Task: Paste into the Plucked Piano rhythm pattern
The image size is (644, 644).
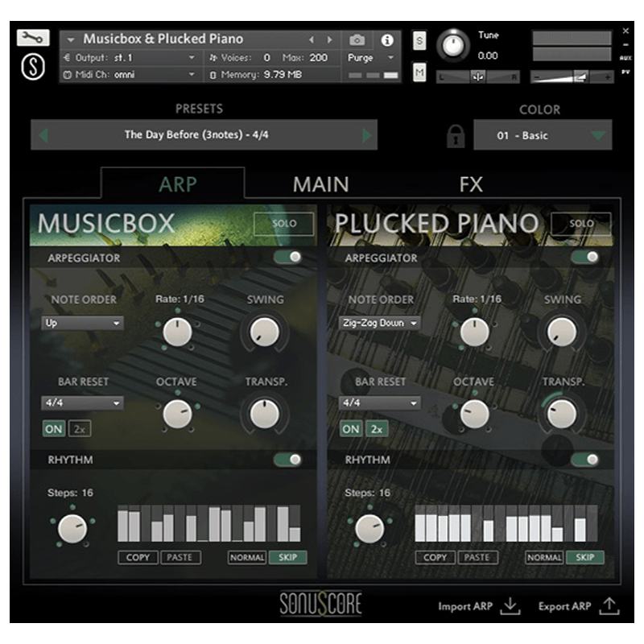Action: point(477,558)
